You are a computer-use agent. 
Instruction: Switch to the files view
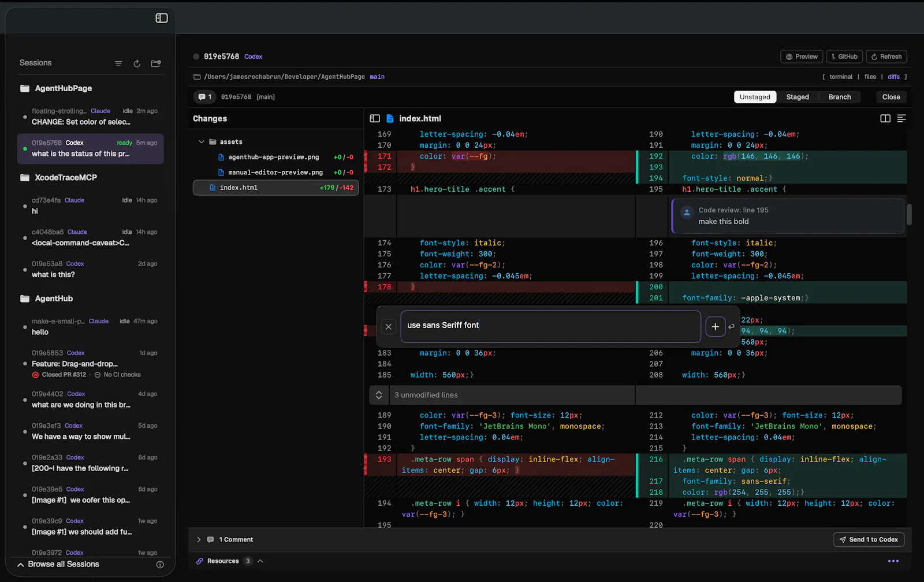tap(870, 77)
